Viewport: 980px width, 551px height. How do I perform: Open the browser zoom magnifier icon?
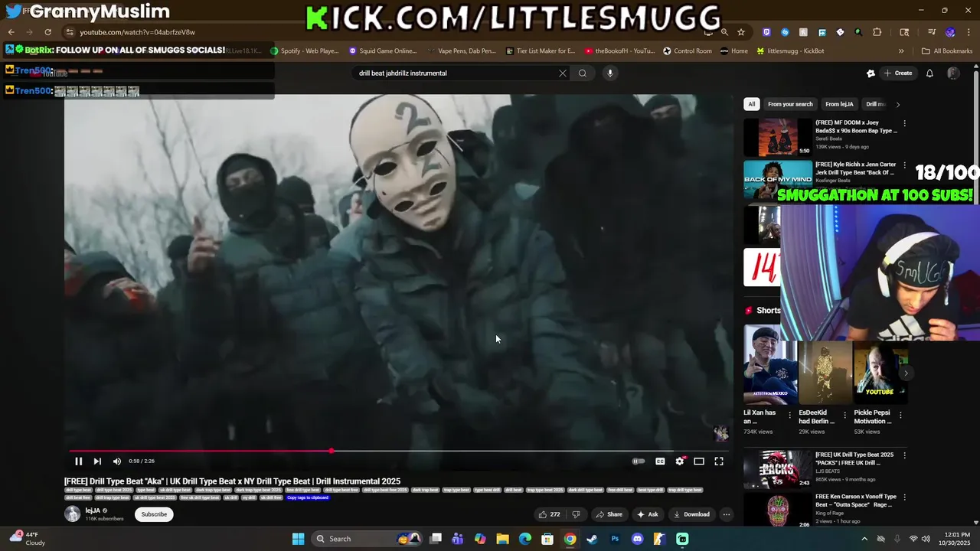click(724, 32)
